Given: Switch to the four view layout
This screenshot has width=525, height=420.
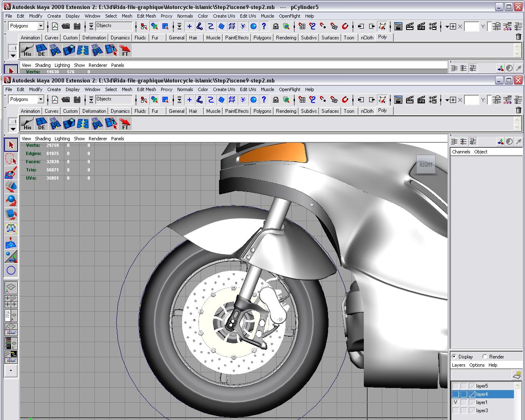Looking at the screenshot, I should coord(11,301).
